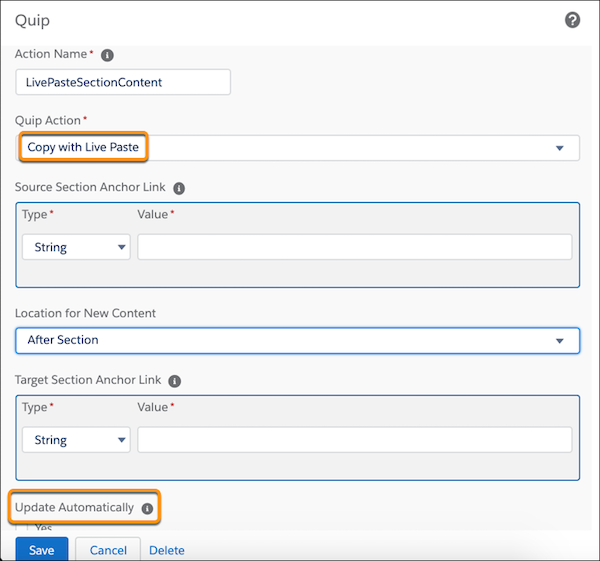Screen dimensions: 600x561
Task: Open the help question mark icon
Action: [572, 20]
